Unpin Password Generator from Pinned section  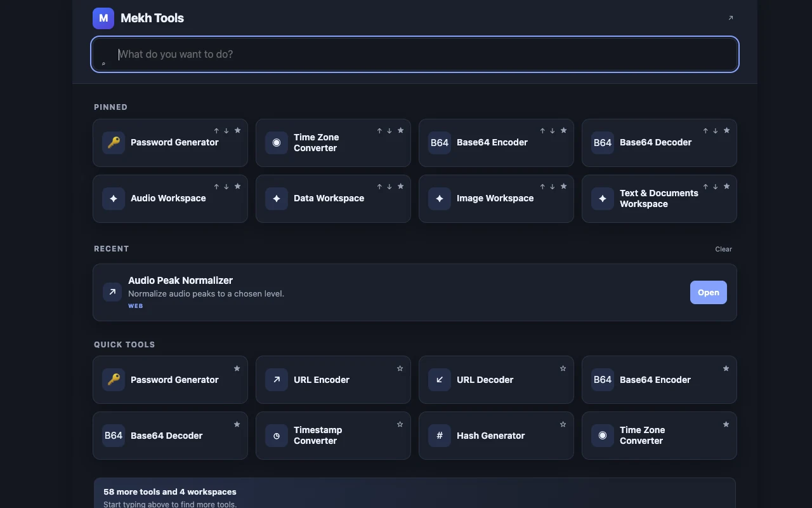[238, 130]
